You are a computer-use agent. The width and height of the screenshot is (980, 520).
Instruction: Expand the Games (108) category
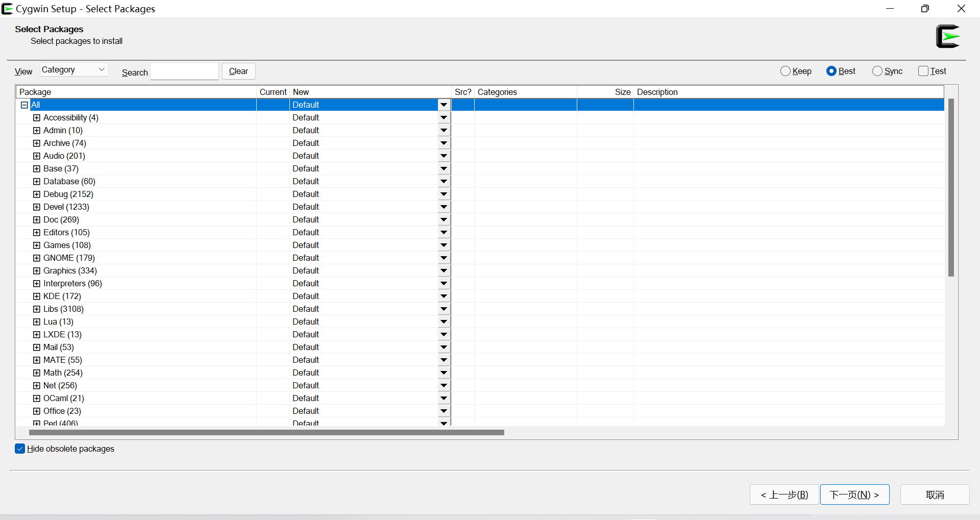[x=37, y=245]
